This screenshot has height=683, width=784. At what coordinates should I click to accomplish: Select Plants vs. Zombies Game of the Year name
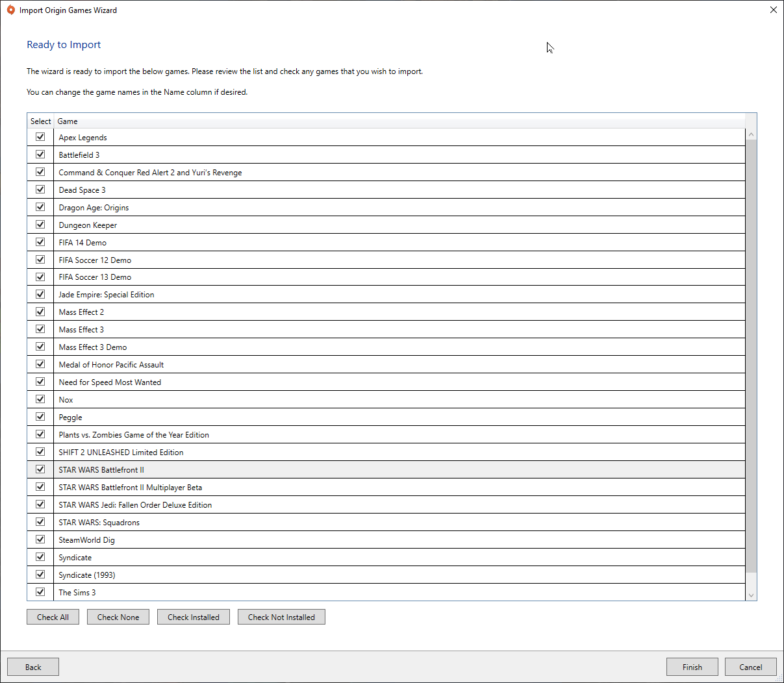134,435
